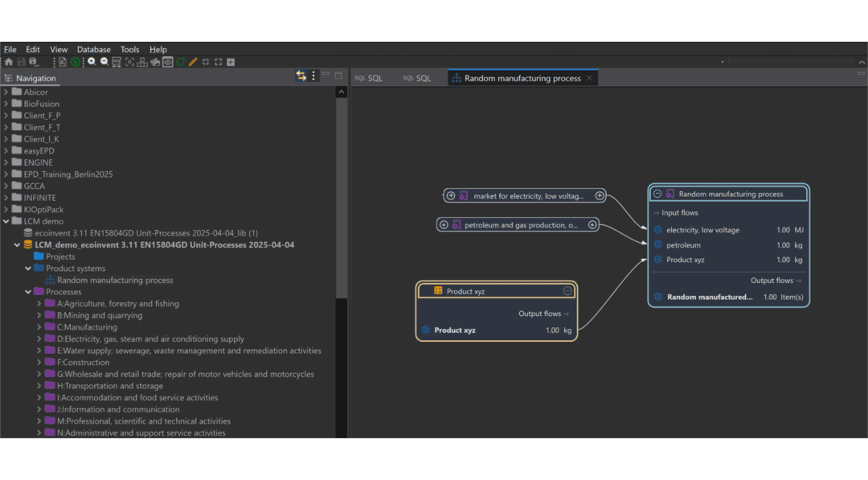Open the Database menu

pyautogui.click(x=93, y=50)
